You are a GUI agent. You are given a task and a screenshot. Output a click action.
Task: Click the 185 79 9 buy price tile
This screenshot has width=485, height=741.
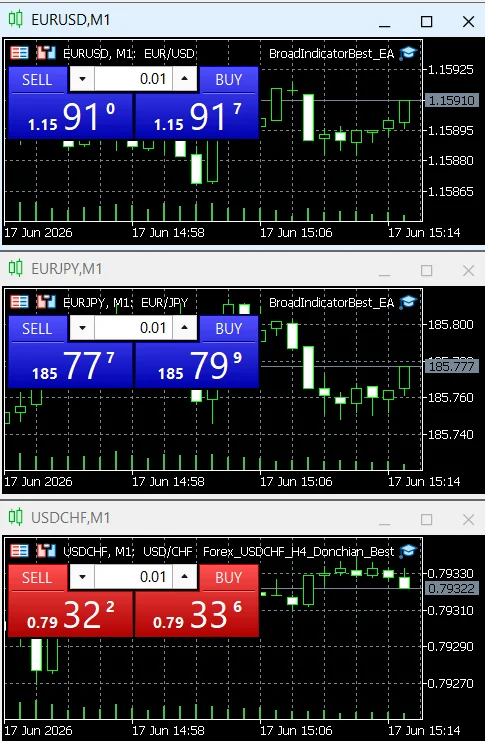point(197,365)
